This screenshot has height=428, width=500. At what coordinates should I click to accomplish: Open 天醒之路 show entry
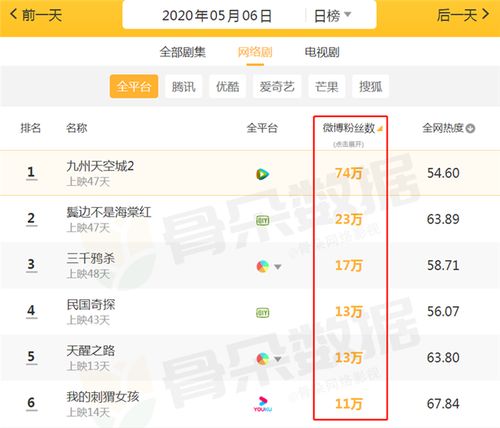[x=90, y=351]
